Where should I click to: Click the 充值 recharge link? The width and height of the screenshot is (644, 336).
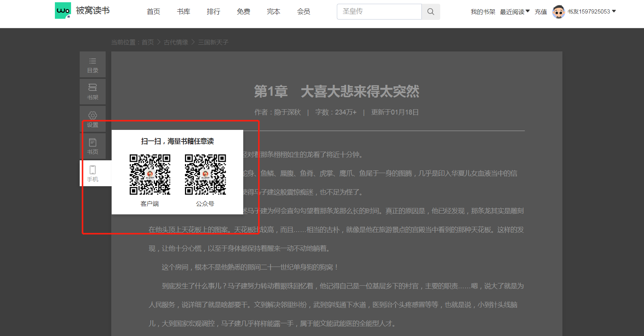(x=541, y=12)
